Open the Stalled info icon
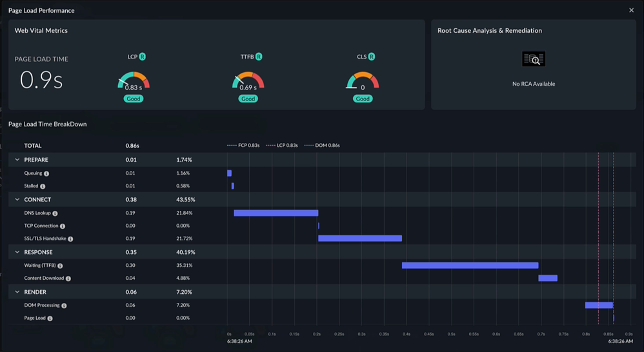The height and width of the screenshot is (352, 644). pos(43,186)
